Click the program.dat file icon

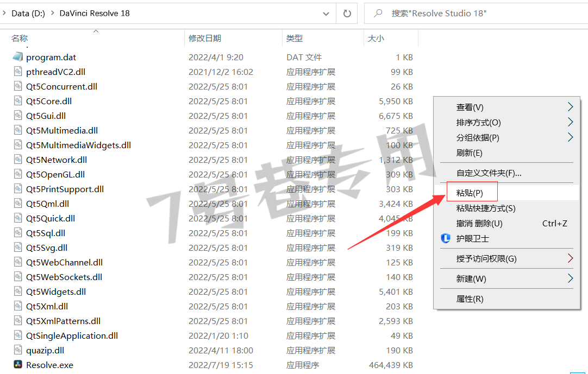coord(17,57)
